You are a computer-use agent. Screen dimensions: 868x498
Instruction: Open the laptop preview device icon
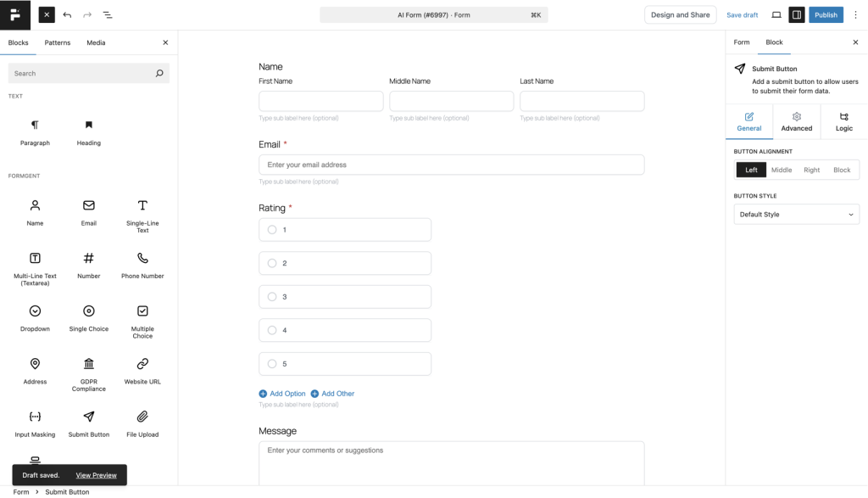click(776, 15)
